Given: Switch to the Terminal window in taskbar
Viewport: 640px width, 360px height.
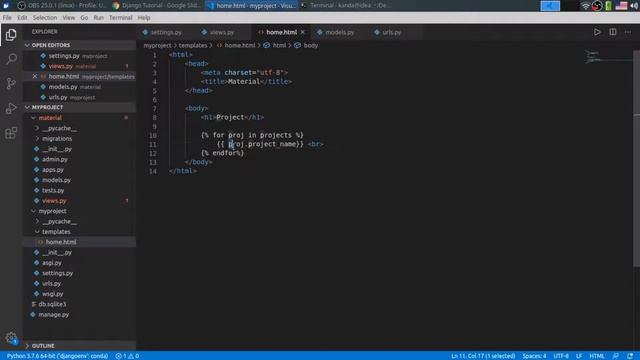Looking at the screenshot, I should pos(346,6).
